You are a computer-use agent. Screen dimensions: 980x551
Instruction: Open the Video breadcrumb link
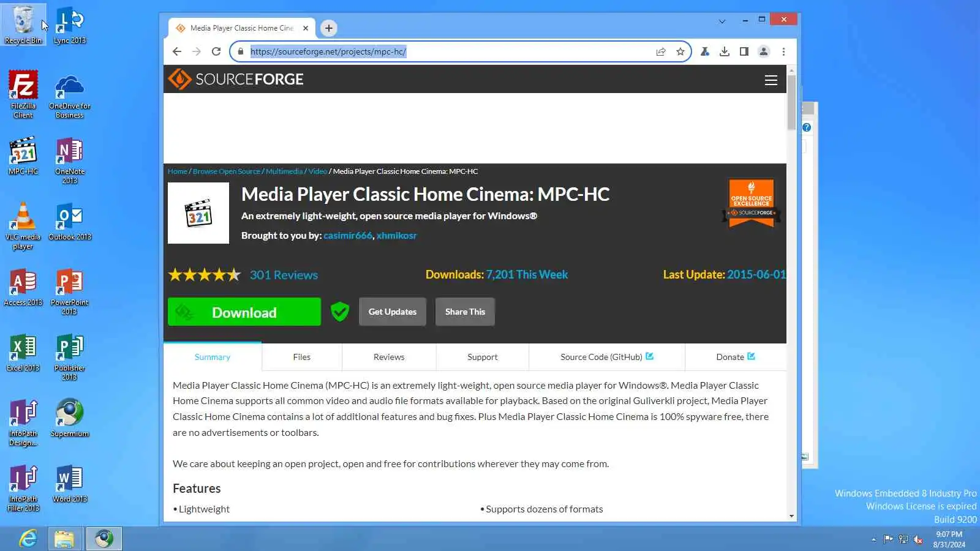click(x=317, y=171)
